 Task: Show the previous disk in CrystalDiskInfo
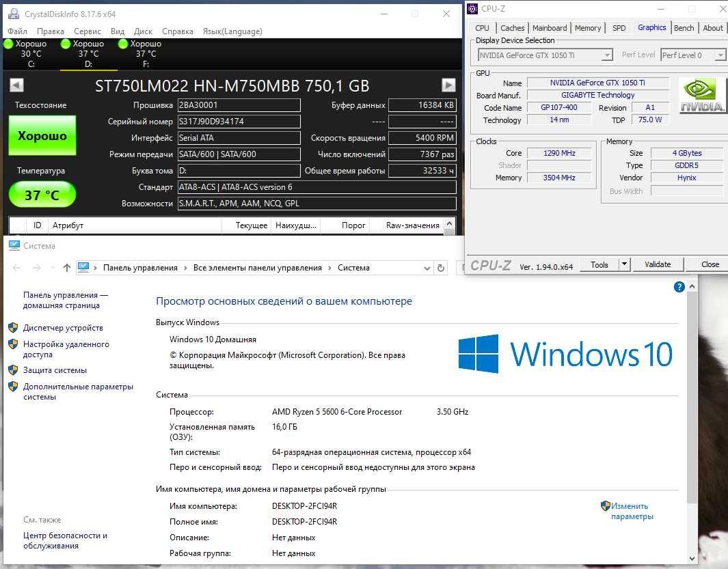[16, 85]
